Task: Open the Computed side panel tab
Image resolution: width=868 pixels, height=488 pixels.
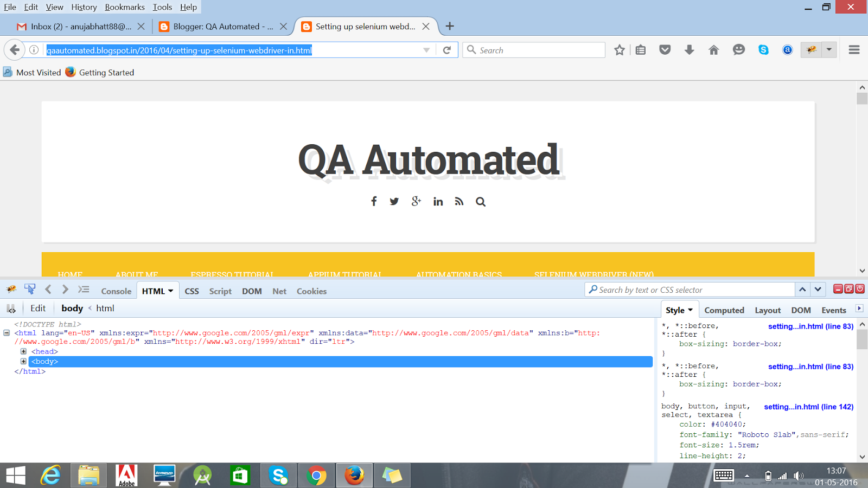Action: (x=724, y=310)
